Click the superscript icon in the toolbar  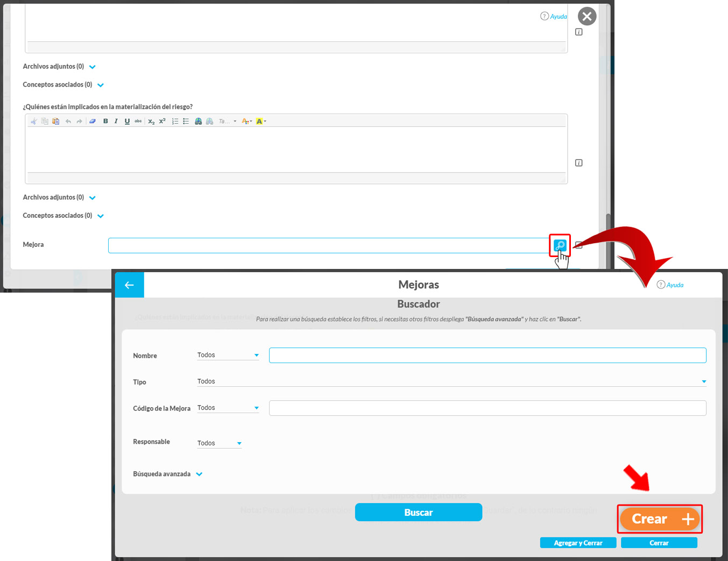point(162,122)
